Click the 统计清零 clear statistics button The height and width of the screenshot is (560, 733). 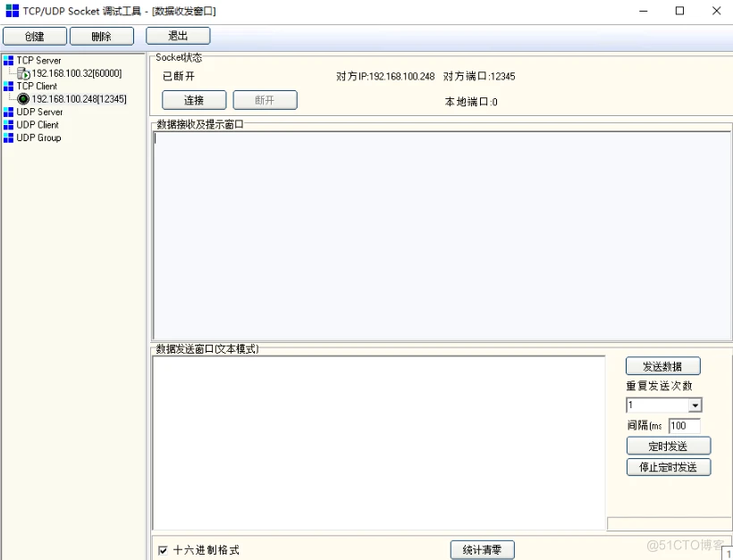482,550
